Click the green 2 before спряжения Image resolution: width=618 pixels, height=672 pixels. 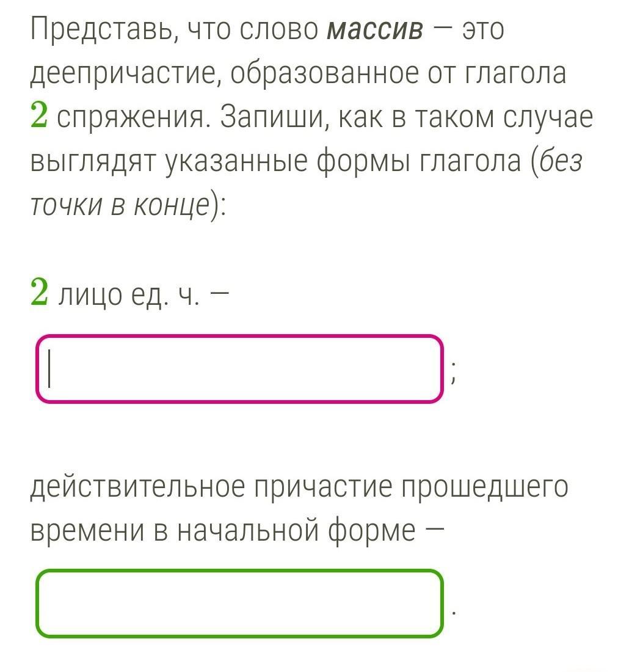point(39,117)
